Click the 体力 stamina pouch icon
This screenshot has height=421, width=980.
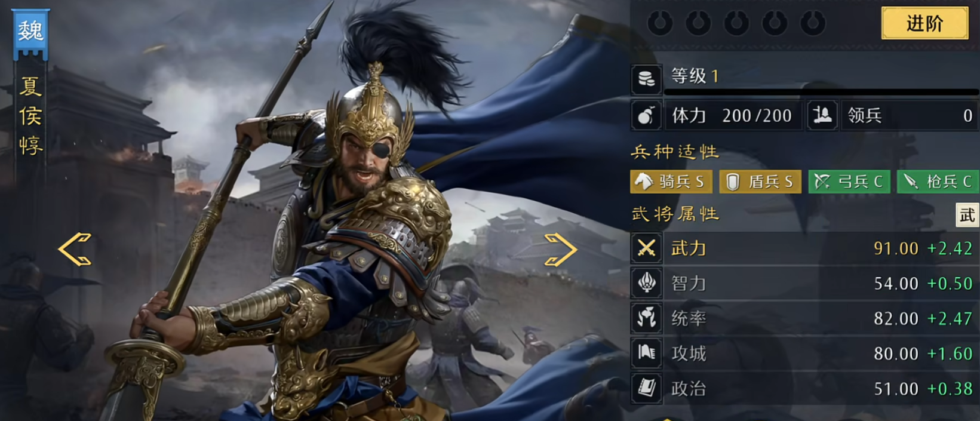[x=646, y=115]
